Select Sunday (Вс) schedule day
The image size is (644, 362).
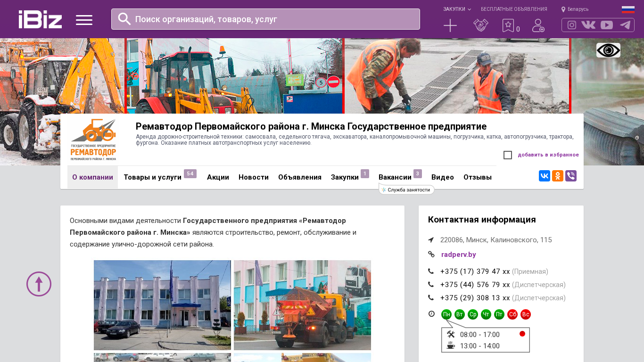click(526, 314)
